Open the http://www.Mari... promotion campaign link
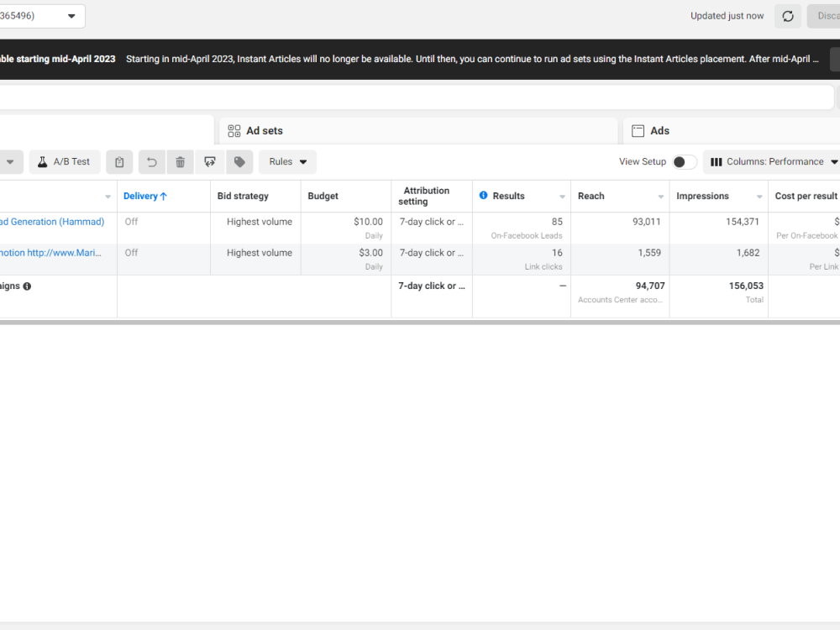The image size is (840, 630). pos(50,253)
